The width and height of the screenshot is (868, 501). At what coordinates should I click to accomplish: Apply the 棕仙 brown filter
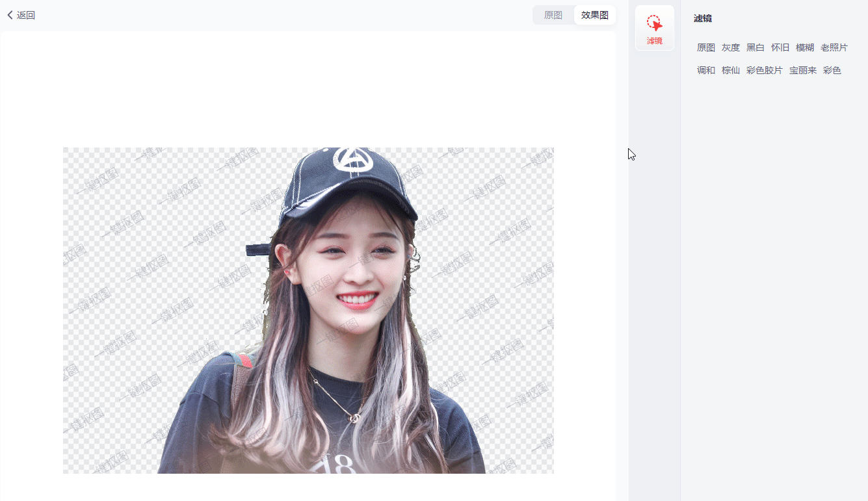click(x=731, y=70)
